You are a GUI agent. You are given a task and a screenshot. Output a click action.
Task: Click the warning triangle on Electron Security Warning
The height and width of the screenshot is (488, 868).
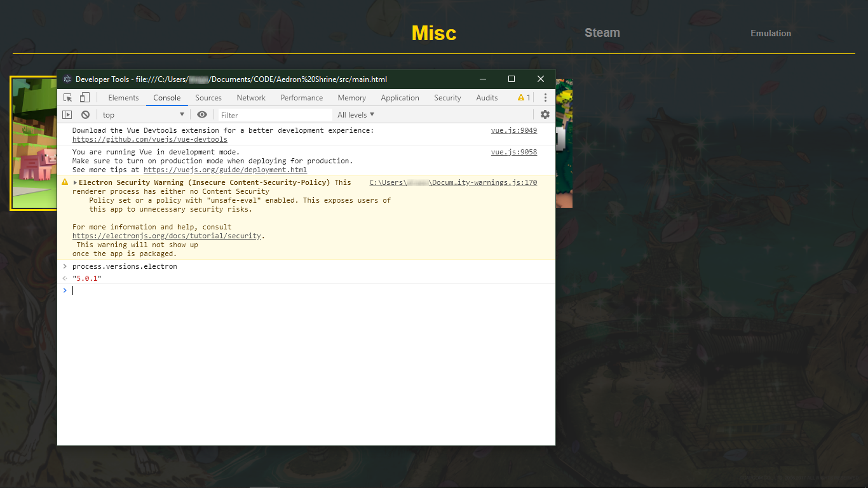pyautogui.click(x=65, y=182)
